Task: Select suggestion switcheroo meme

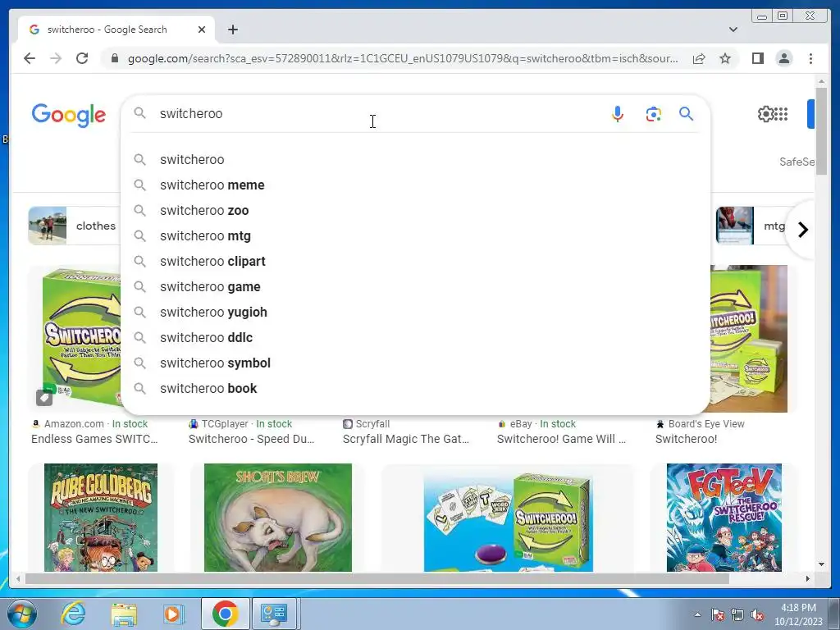Action: click(x=416, y=185)
